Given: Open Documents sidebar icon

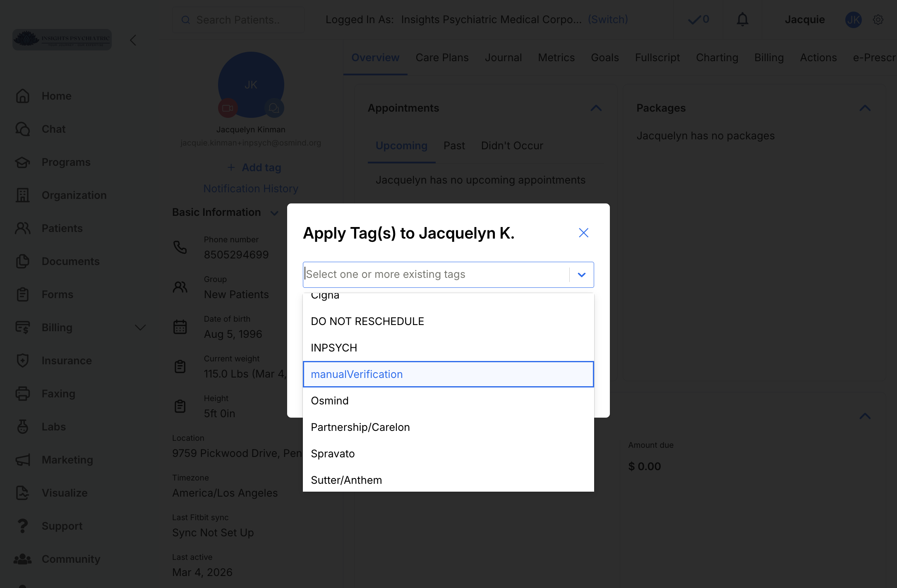Looking at the screenshot, I should click(x=23, y=261).
